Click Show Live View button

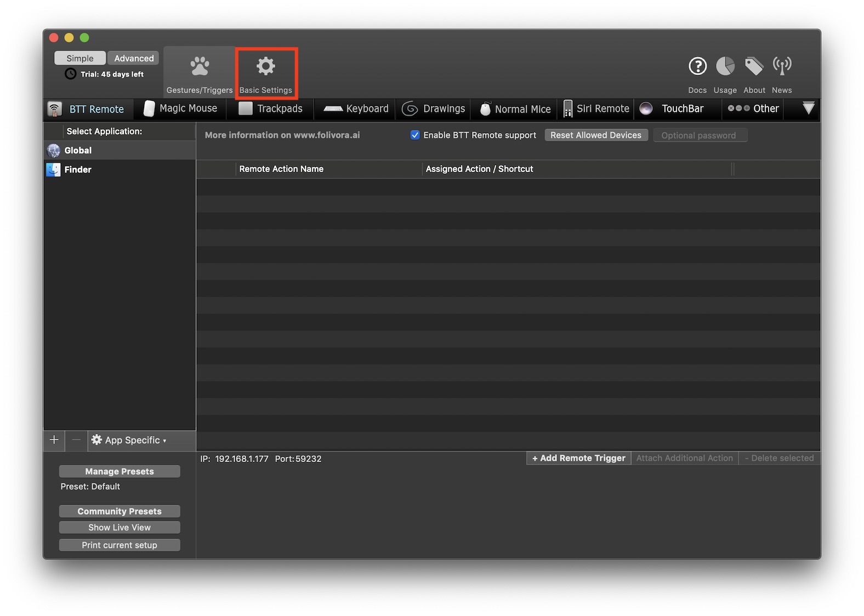(120, 527)
